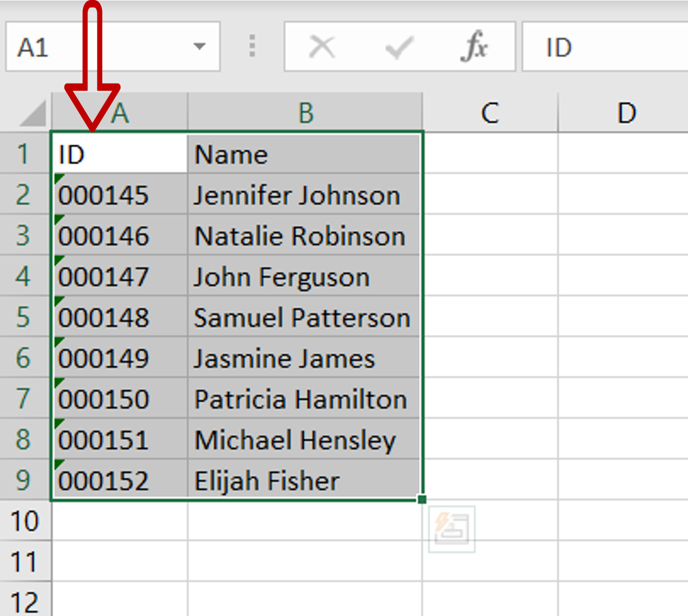Viewport: 688px width, 616px height.
Task: Click the Enter checkmark formula bar icon
Action: click(398, 47)
